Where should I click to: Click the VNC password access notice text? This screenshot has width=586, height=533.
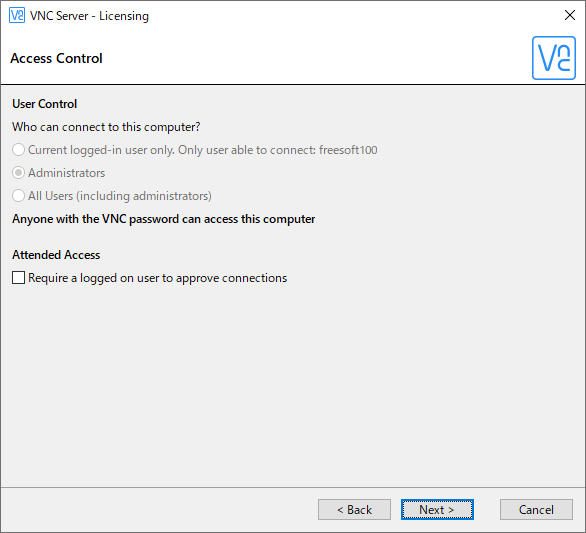164,219
